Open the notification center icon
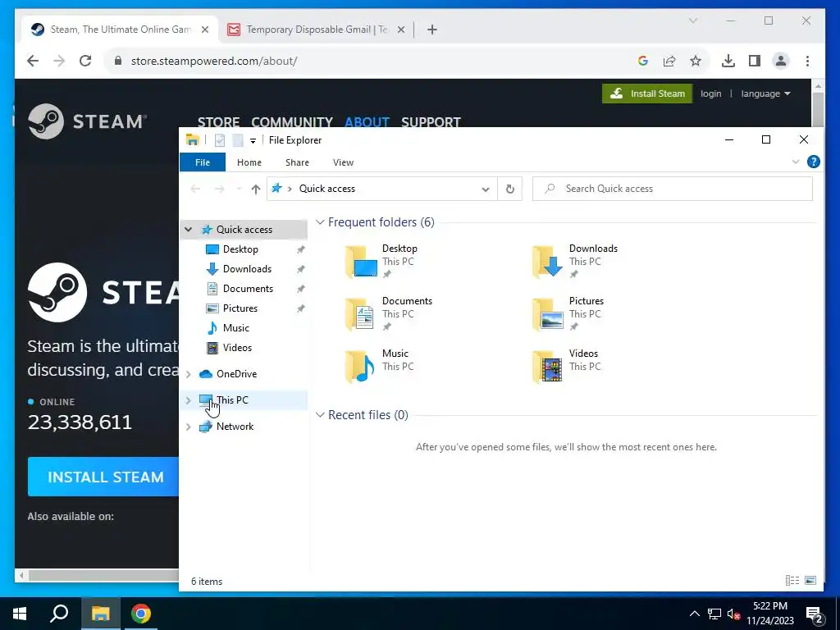Image resolution: width=840 pixels, height=630 pixels. pos(815,614)
